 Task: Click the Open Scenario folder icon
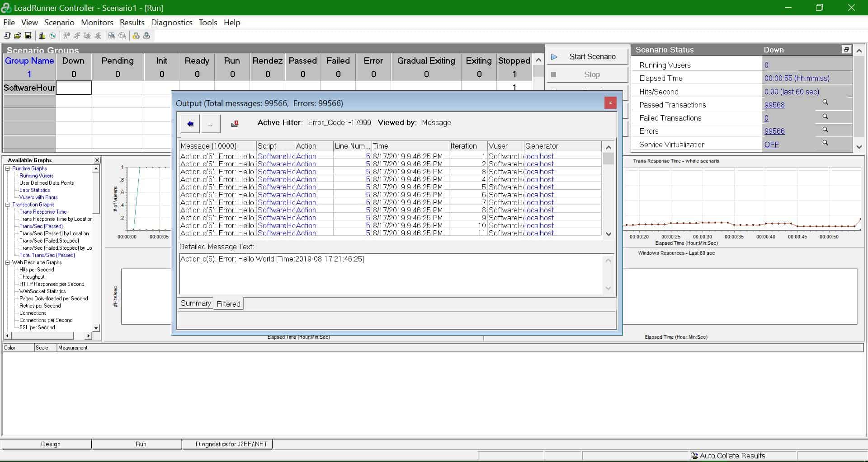point(17,36)
